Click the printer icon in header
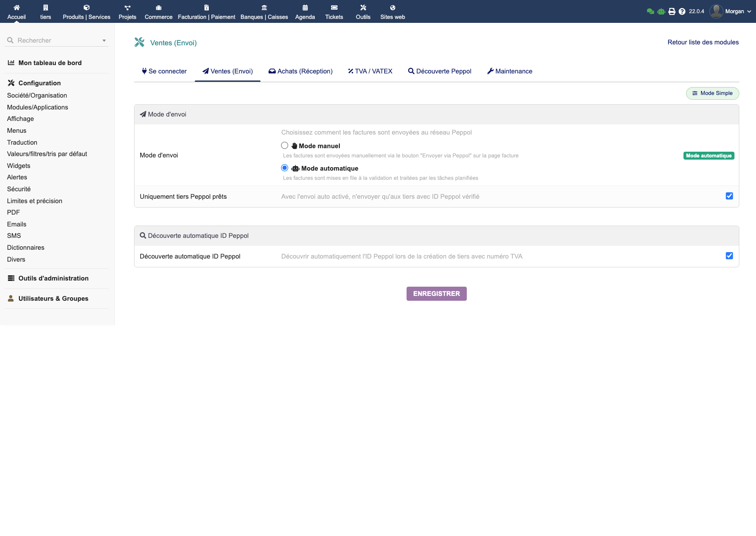This screenshot has height=536, width=756. [672, 11]
